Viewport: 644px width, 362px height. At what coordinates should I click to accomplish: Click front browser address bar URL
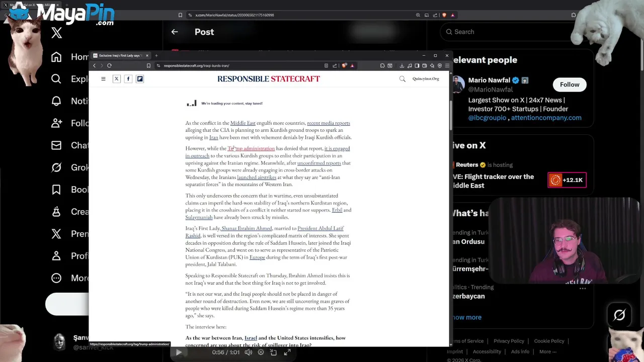coord(196,65)
